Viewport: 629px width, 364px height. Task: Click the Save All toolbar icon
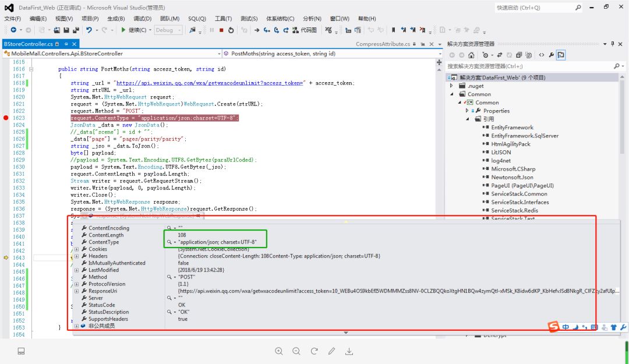coord(76,30)
